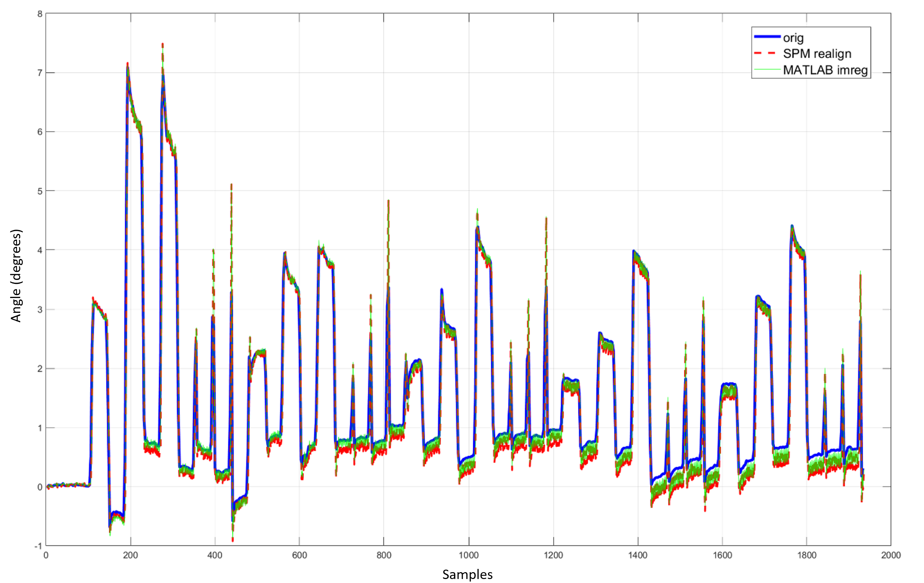Click the 'Angle (degrees)' y-axis label
Viewport: 924px width, 583px height.
coord(16,275)
